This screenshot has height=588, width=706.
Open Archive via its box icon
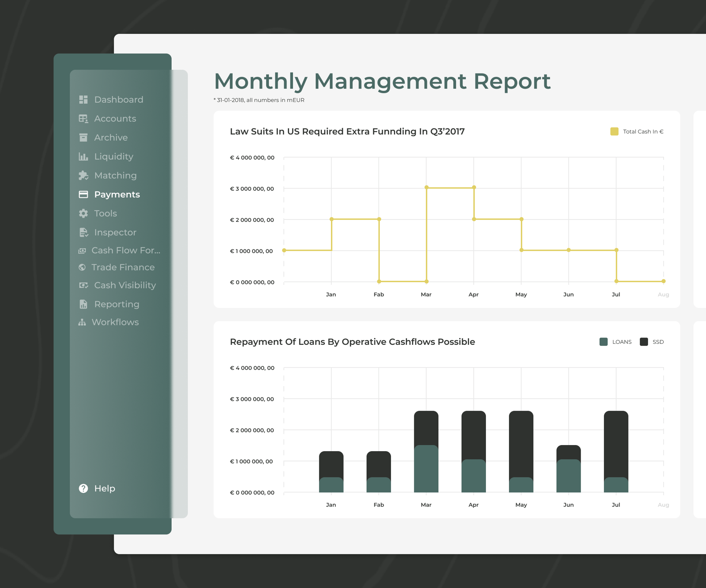(x=83, y=138)
